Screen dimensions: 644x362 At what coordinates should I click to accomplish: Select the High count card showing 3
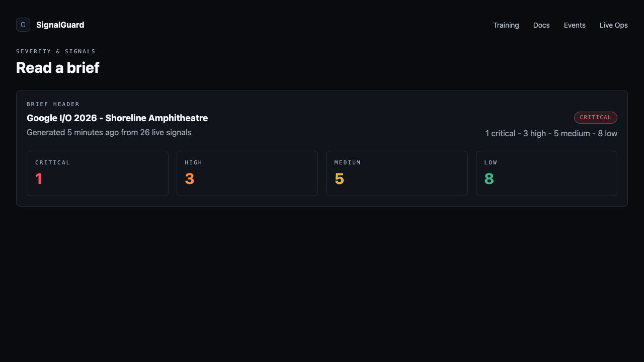pyautogui.click(x=247, y=173)
